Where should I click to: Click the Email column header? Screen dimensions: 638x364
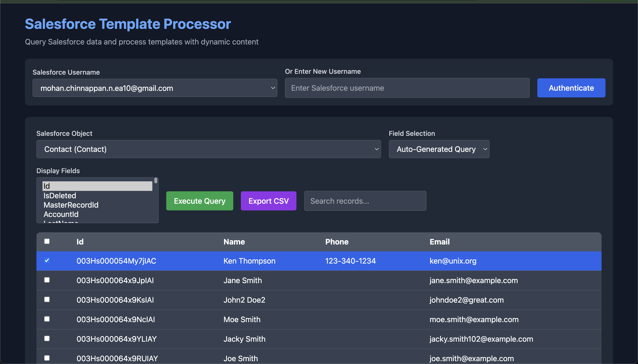439,242
